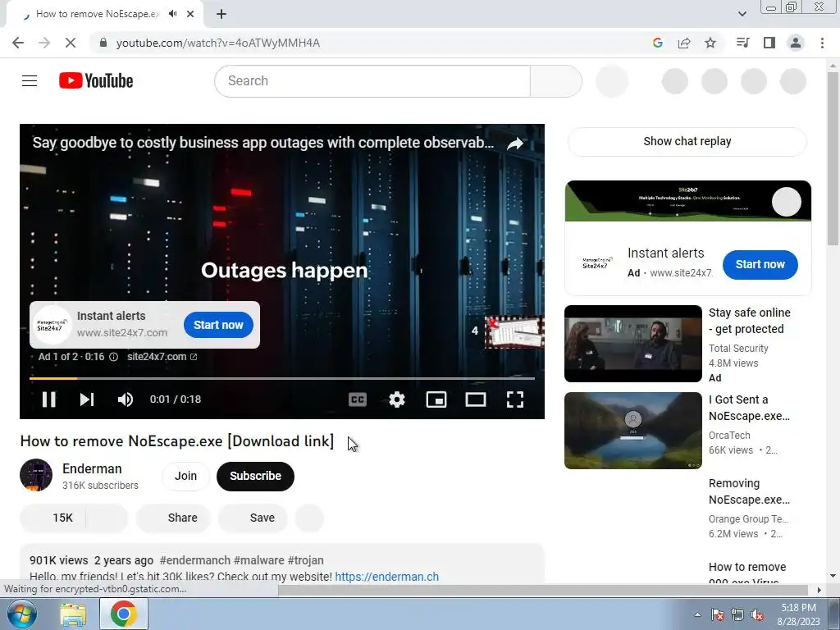Subscribe to Enderman channel
The width and height of the screenshot is (840, 630).
256,476
